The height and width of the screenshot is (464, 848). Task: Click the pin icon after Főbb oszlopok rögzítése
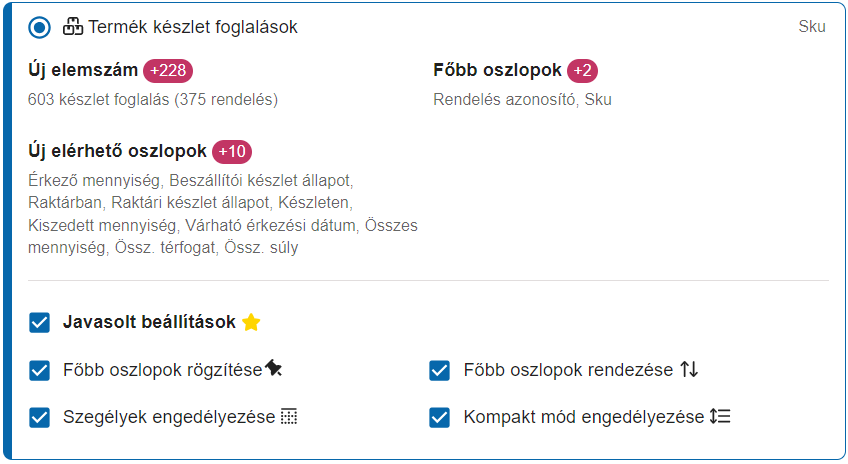274,368
